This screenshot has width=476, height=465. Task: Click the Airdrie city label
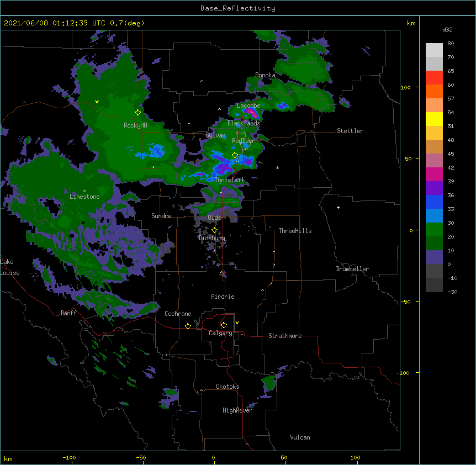223,297
